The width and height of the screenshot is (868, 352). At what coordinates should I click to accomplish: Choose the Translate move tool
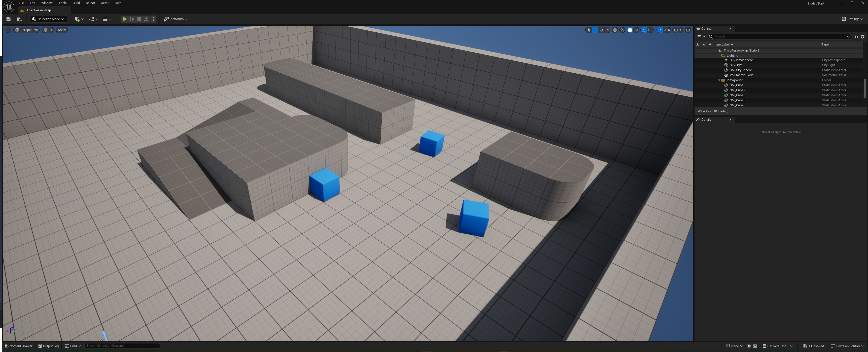click(x=595, y=30)
